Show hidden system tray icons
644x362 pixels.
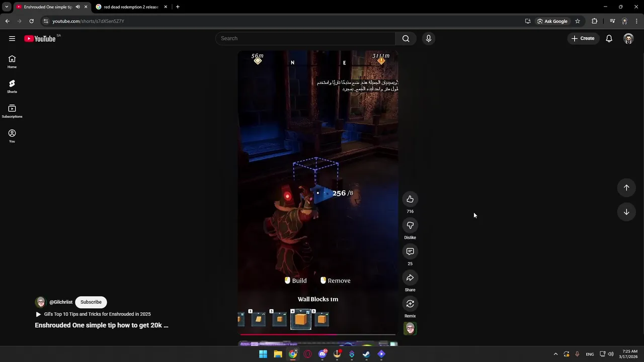tap(555, 354)
